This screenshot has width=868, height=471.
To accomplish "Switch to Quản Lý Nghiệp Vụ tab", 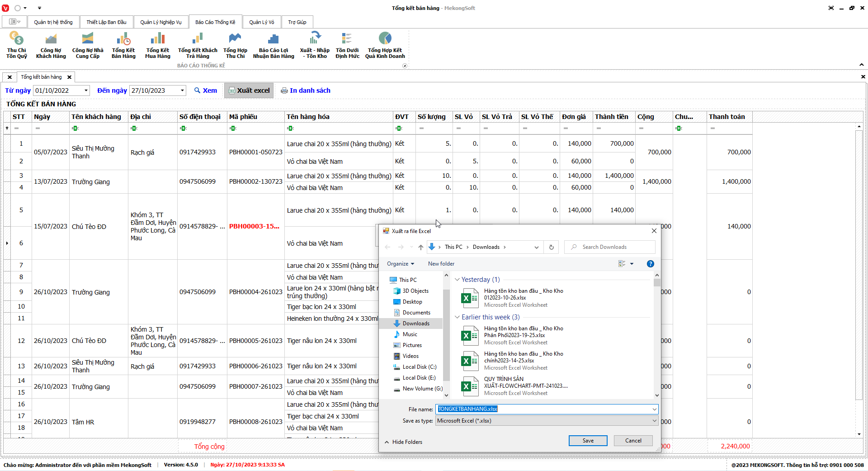I will coord(160,22).
